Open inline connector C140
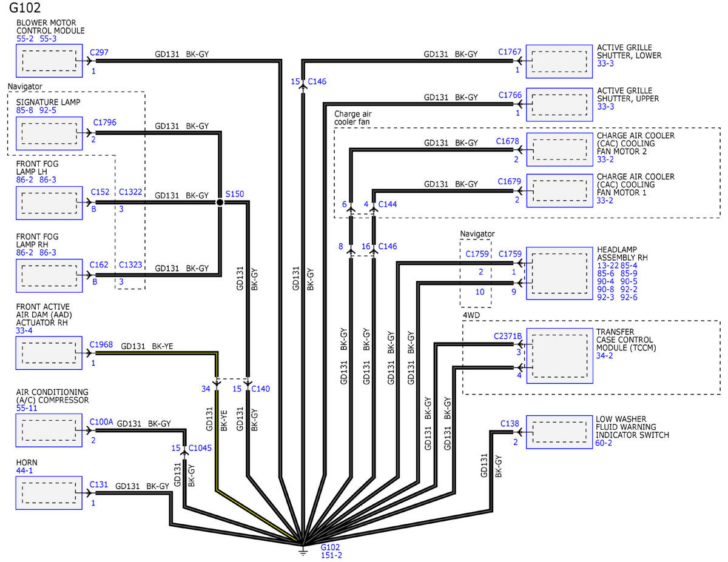This screenshot has height=562, width=728. pyautogui.click(x=261, y=388)
